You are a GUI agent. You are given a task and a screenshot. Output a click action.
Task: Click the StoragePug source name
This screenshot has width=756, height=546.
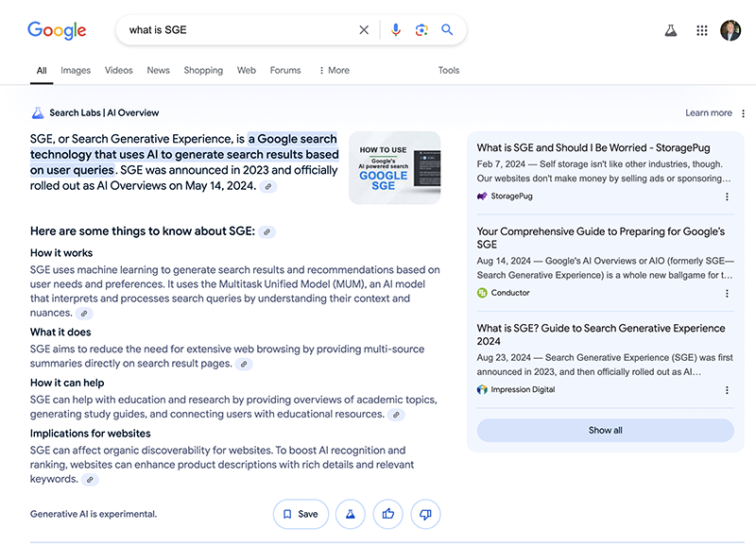[511, 196]
